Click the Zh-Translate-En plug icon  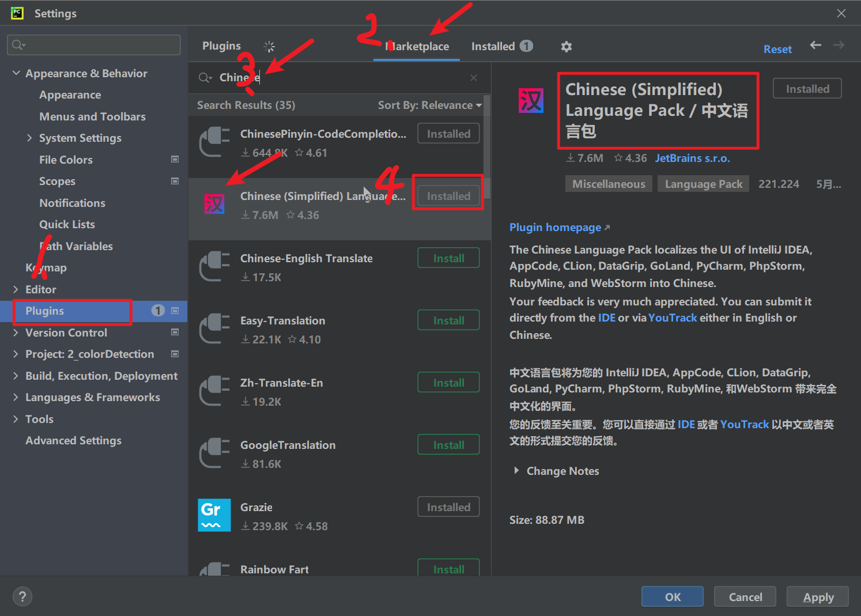[x=214, y=391]
